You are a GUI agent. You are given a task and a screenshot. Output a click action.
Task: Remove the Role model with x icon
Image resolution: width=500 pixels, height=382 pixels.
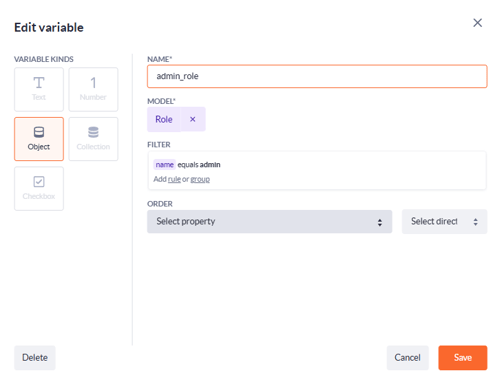coord(193,119)
